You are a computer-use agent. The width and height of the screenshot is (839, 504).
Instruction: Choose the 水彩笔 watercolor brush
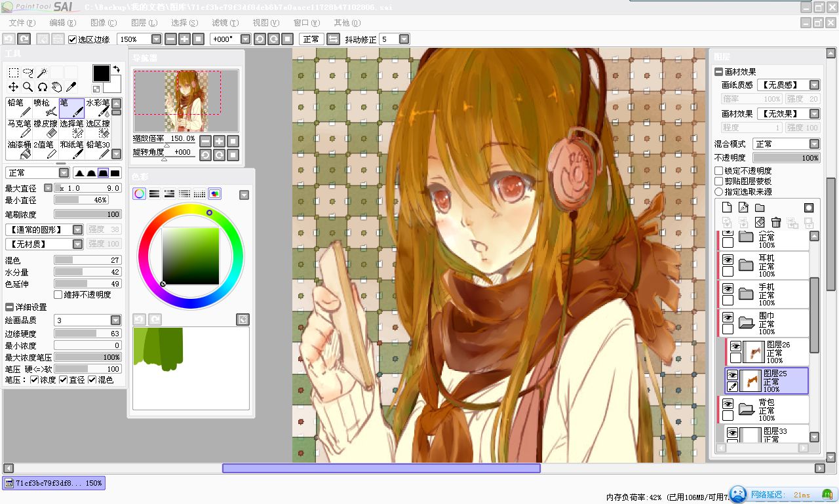pos(98,107)
